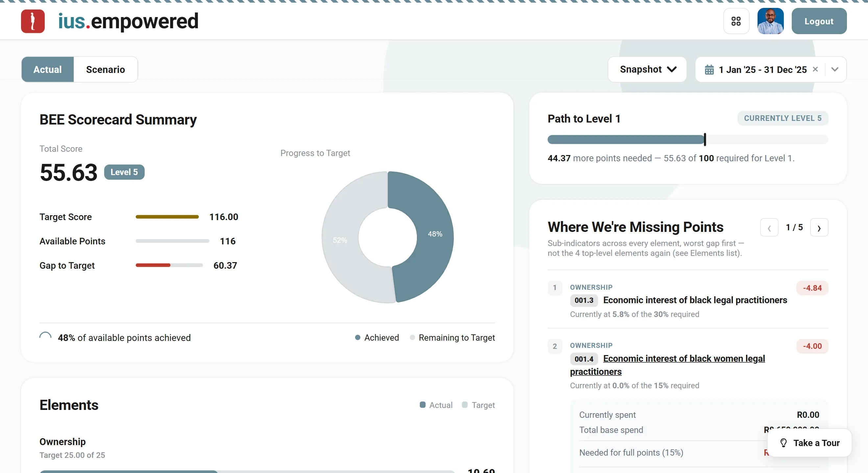
Task: Click the 001.3 indicator code
Action: pos(584,300)
